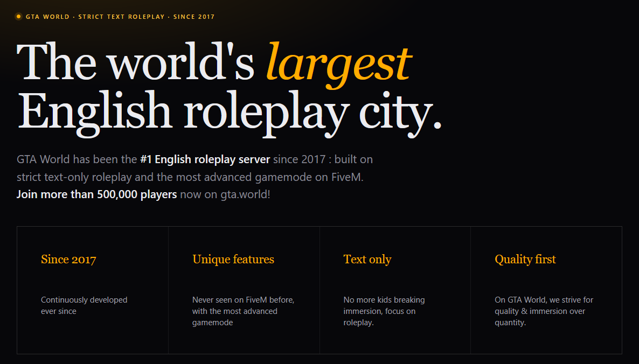The height and width of the screenshot is (364, 639).
Task: Click the bold '#1 English roleplay server' text
Action: (x=205, y=159)
